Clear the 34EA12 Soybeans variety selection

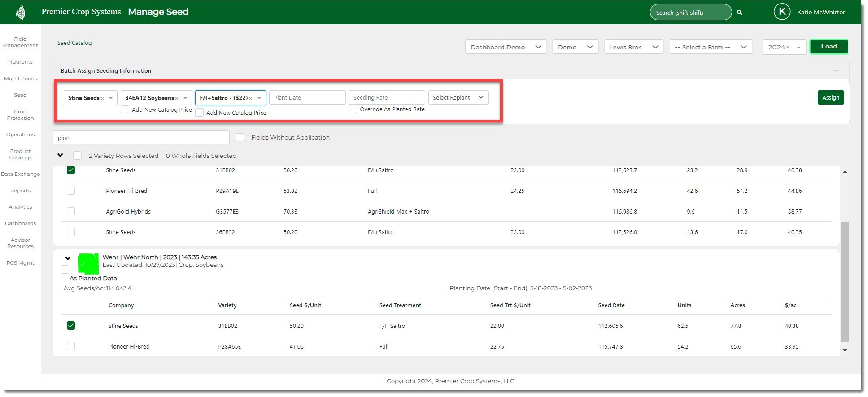click(177, 98)
